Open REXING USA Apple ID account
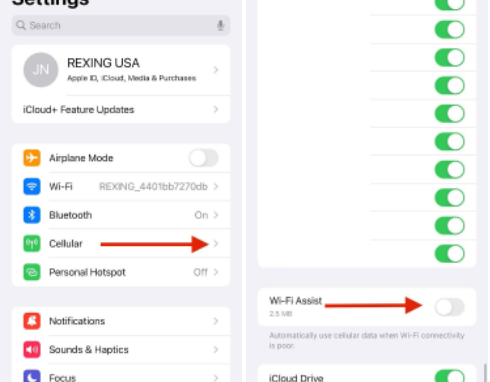Image resolution: width=490 pixels, height=382 pixels. click(121, 70)
